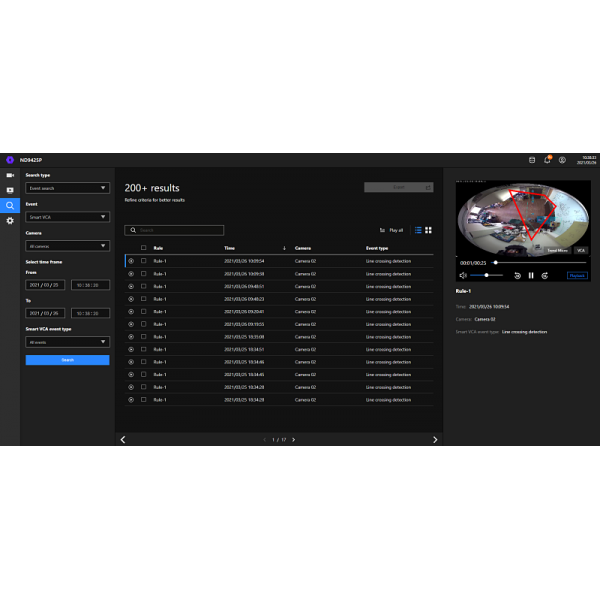
Task: Sort results by the Time column header
Action: point(230,247)
